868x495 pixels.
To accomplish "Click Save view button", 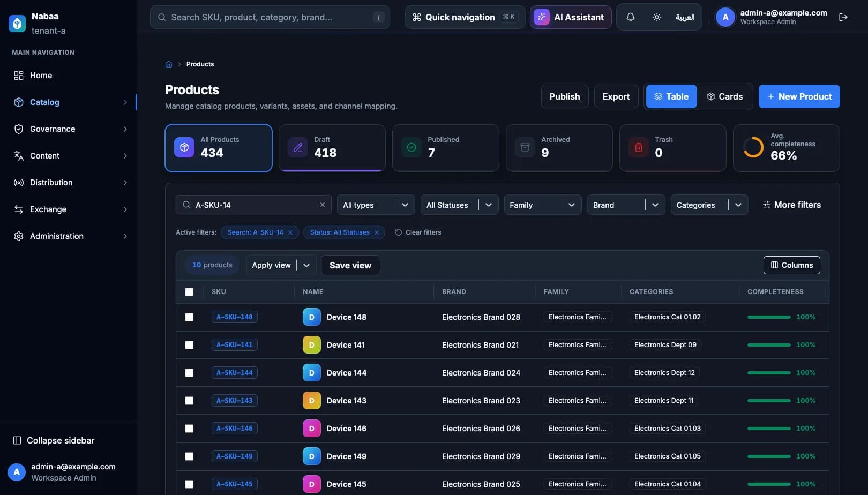I will click(x=350, y=265).
